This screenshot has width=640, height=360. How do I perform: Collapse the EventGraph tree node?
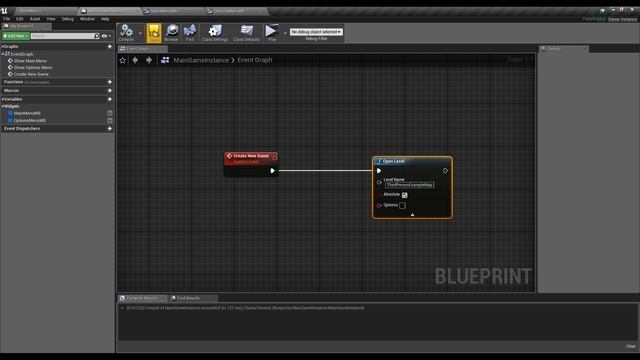click(x=2, y=54)
